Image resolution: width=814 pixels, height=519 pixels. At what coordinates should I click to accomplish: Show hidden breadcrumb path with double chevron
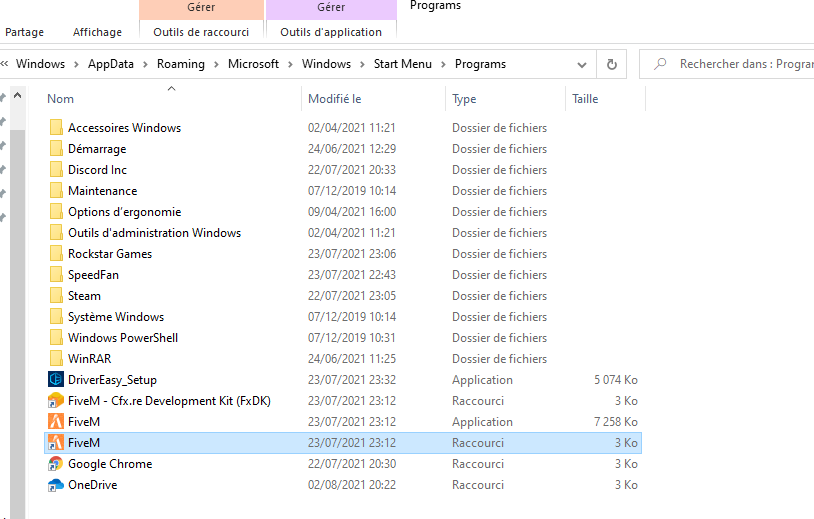[5, 64]
